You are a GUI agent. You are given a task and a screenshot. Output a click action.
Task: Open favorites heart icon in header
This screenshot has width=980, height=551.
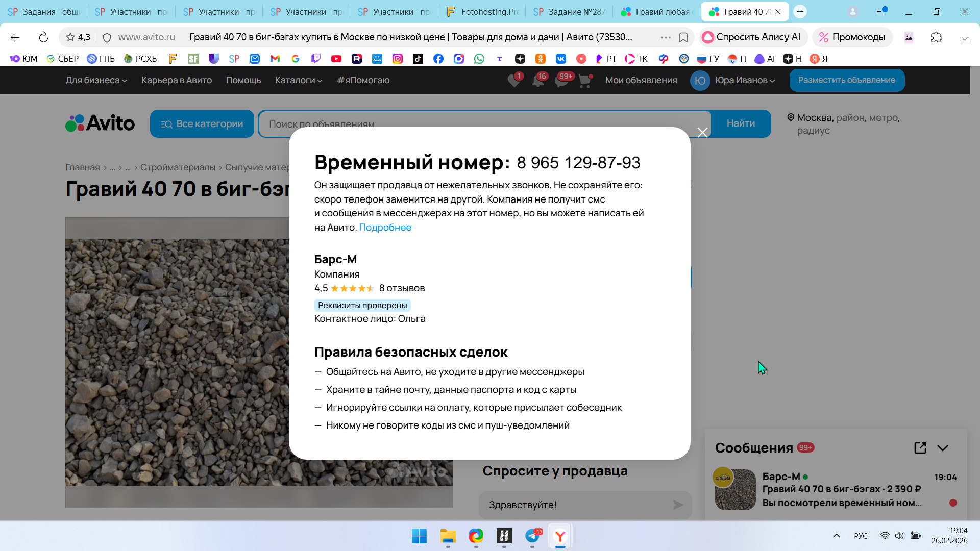(514, 81)
